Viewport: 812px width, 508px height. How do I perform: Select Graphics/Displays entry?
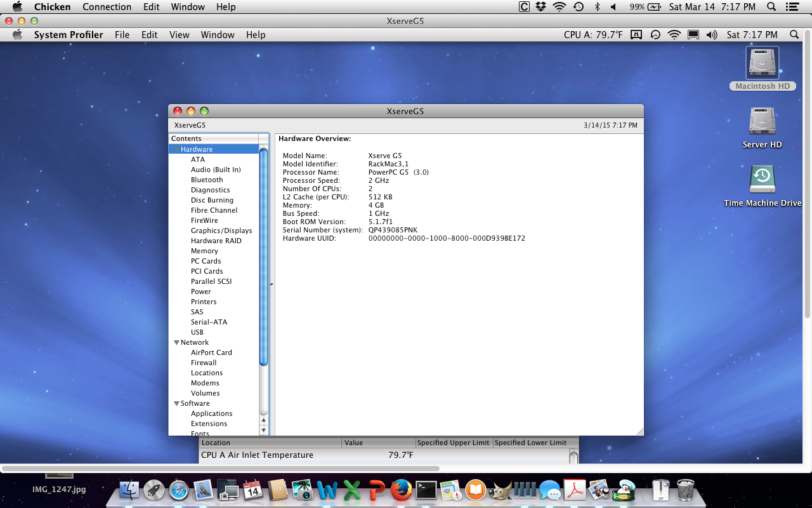pos(221,231)
